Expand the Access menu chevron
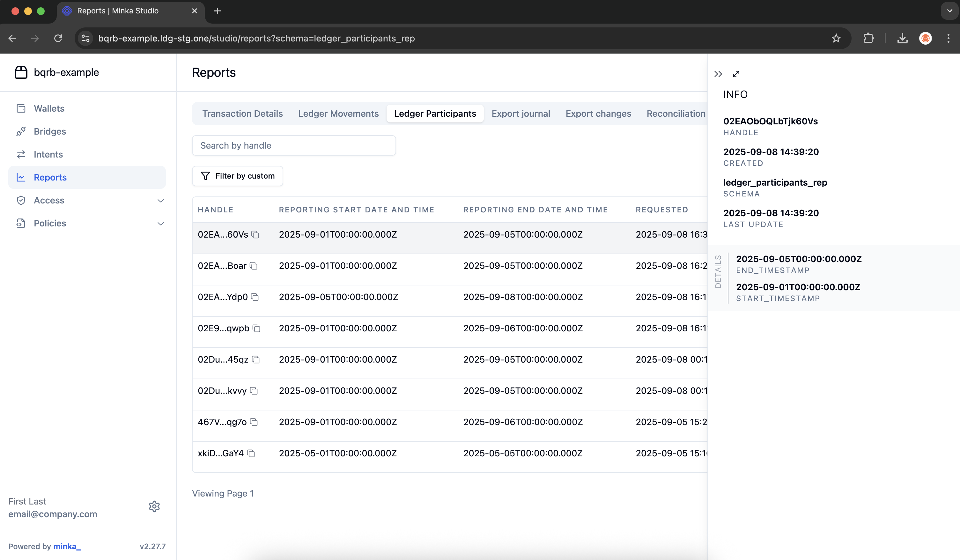Screen dimensions: 960x560 click(x=160, y=200)
